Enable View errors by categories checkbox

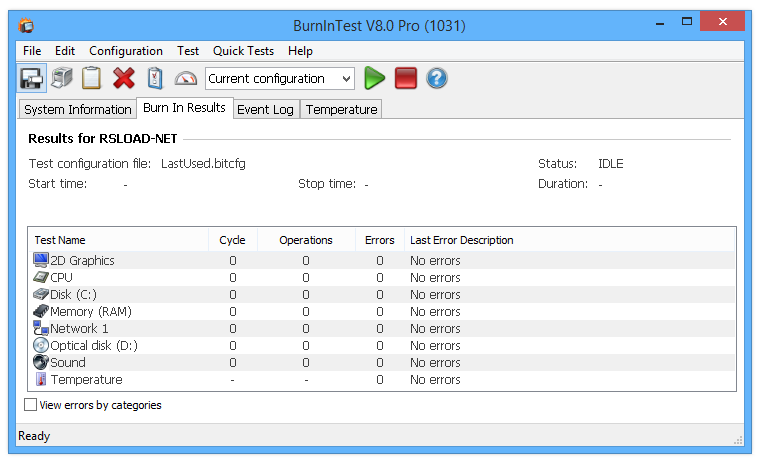click(x=30, y=405)
